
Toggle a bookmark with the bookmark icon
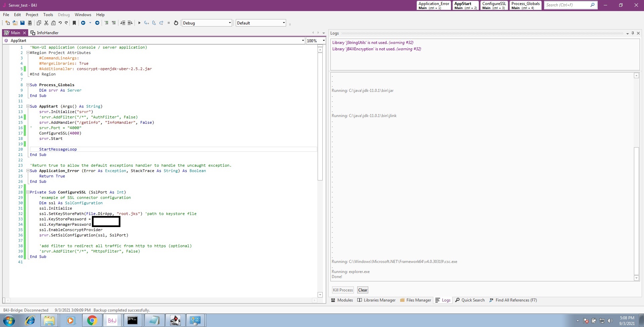[x=74, y=23]
